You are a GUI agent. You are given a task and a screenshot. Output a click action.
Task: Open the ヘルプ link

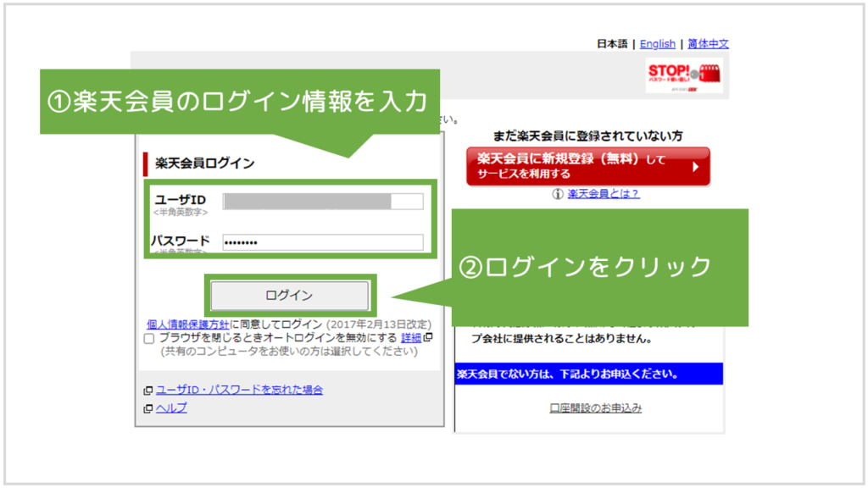click(x=171, y=408)
